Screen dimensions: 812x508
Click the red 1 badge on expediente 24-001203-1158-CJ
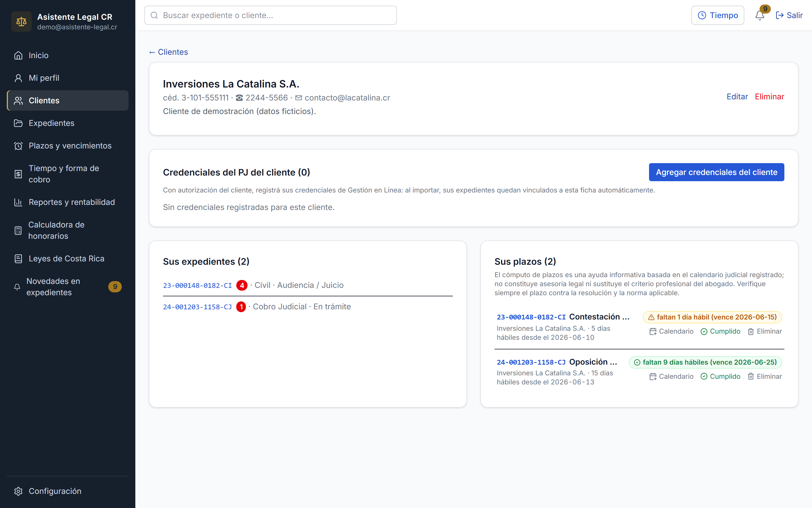point(241,307)
